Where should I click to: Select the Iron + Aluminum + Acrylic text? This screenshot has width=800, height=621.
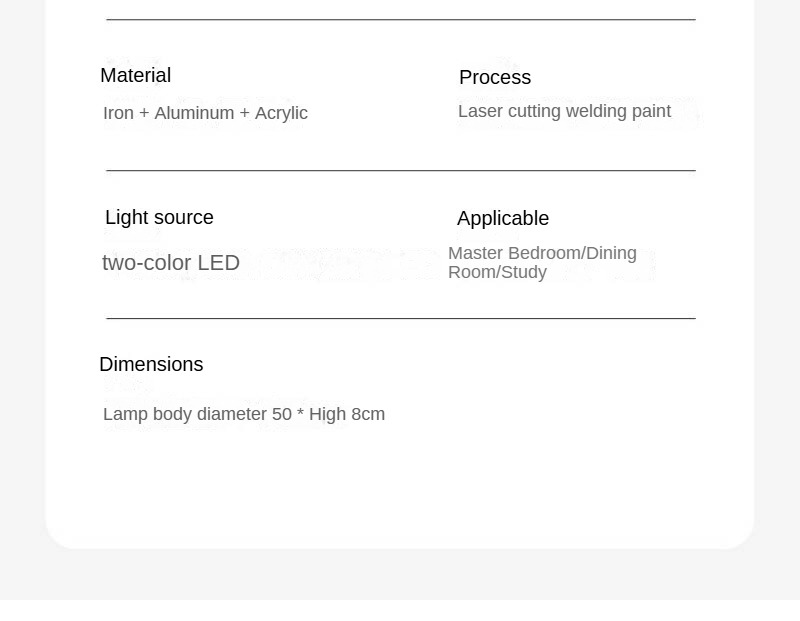pyautogui.click(x=205, y=113)
